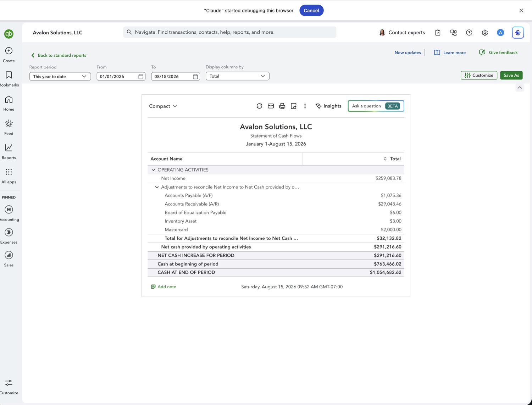Go to Home in the sidebar

click(x=9, y=103)
